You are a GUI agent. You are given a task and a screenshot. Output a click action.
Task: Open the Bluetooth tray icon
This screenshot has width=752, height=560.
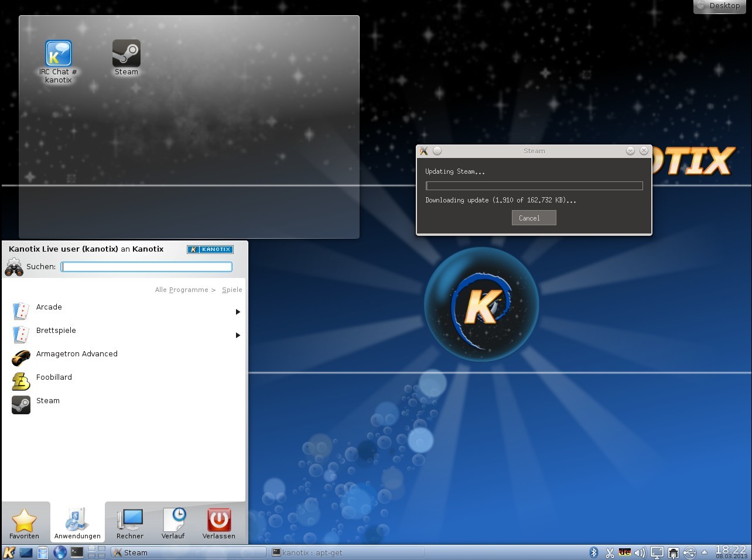click(x=593, y=552)
